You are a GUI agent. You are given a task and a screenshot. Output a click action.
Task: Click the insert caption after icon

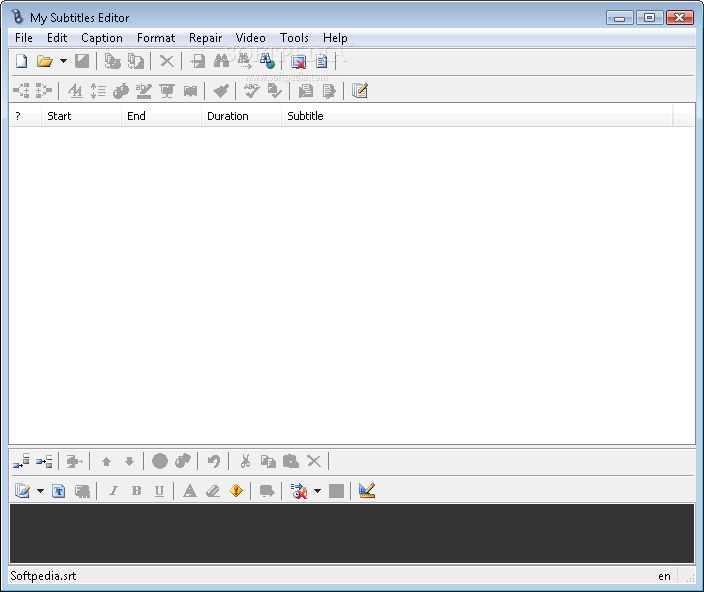point(44,461)
